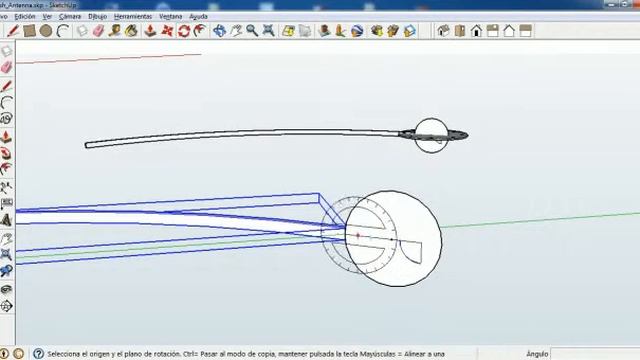Click the 'Selecciona el origen' status hint text
Screen dimensions: 640x360
click(246, 354)
